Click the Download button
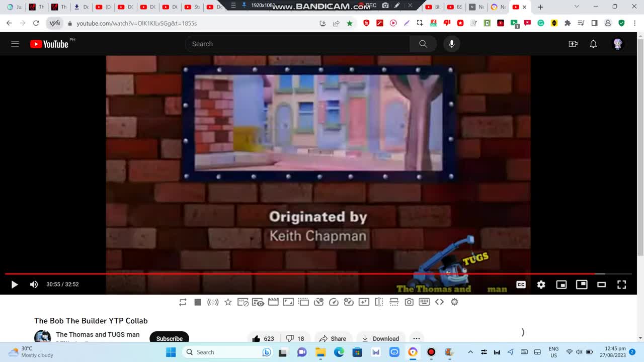644x362 pixels. [x=380, y=338]
